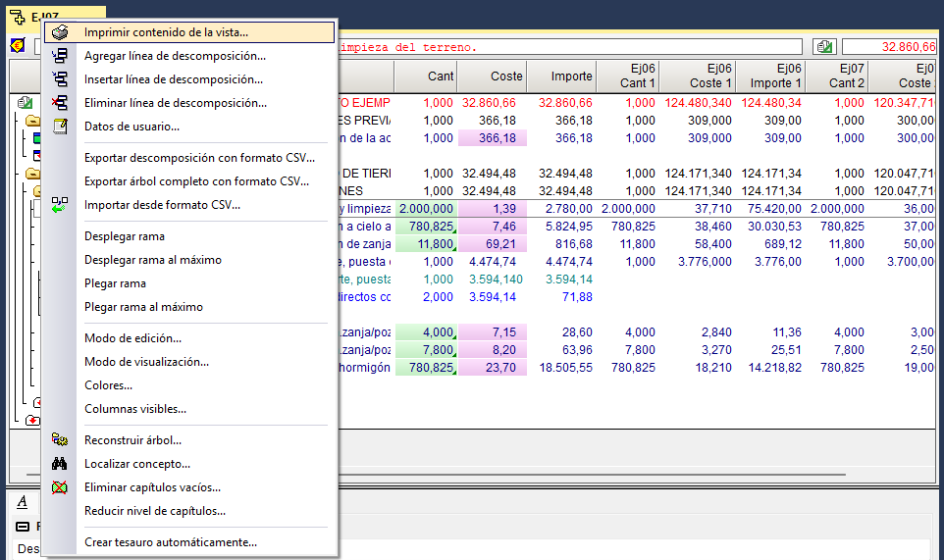
Task: Open Columnas visibles... menu entry
Action: (135, 409)
